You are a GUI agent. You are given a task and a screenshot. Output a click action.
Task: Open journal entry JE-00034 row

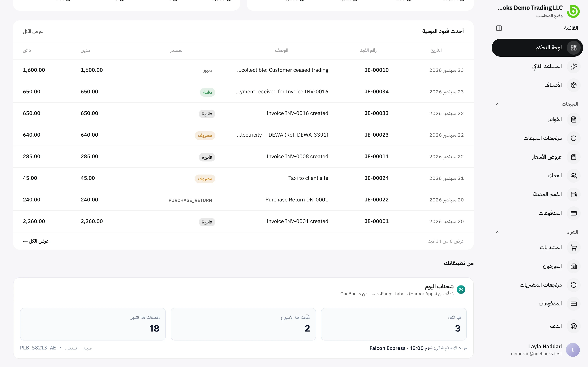(243, 92)
